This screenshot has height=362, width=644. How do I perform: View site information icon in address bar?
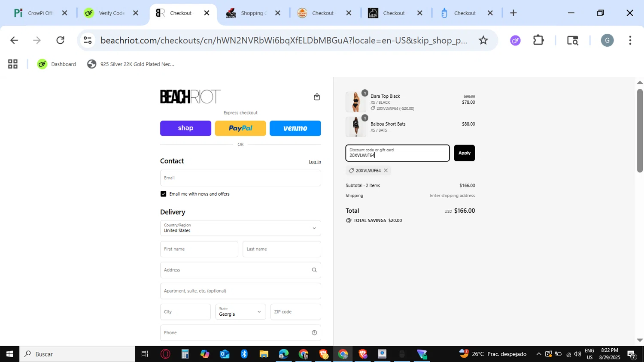coord(88,40)
